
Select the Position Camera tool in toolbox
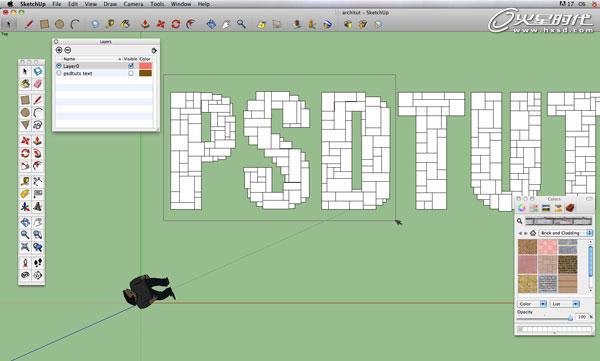coord(25,263)
